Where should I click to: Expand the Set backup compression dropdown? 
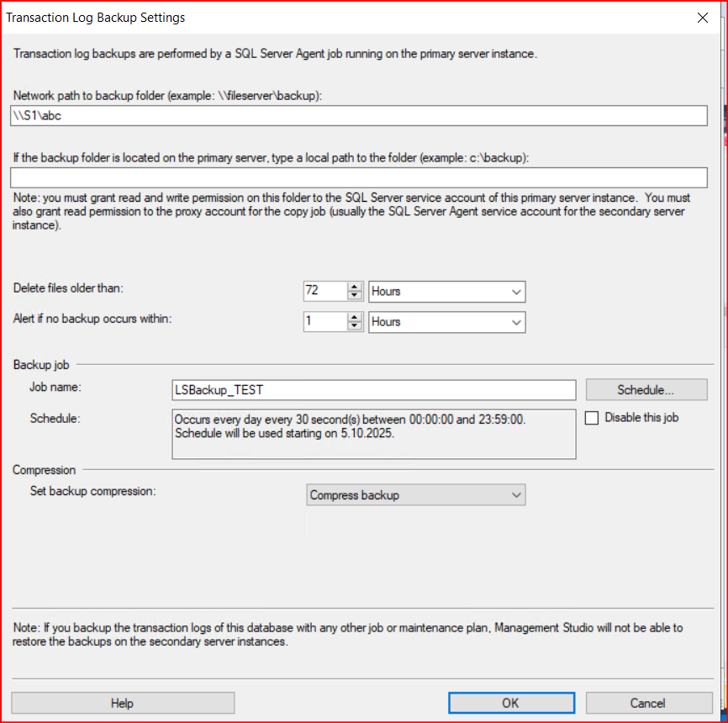415,495
